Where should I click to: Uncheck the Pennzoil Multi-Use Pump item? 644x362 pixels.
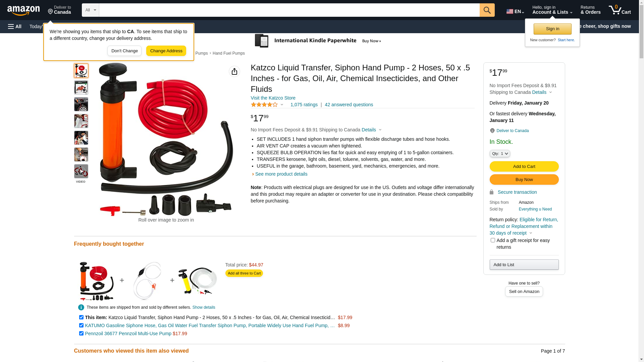(81, 334)
